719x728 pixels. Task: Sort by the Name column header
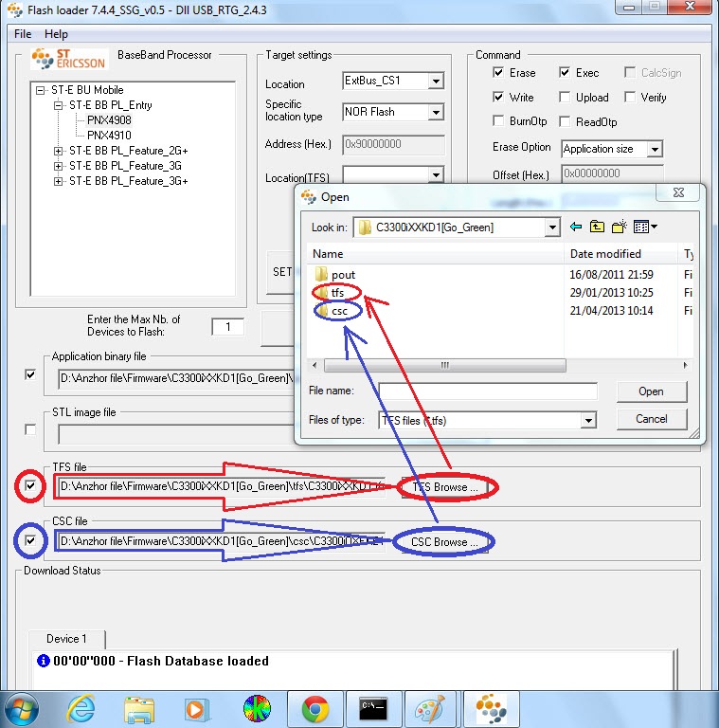click(435, 253)
